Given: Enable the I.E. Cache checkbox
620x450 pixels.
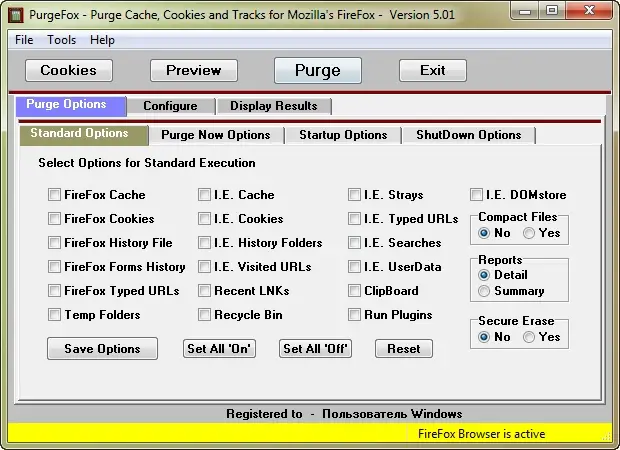Looking at the screenshot, I should (204, 195).
